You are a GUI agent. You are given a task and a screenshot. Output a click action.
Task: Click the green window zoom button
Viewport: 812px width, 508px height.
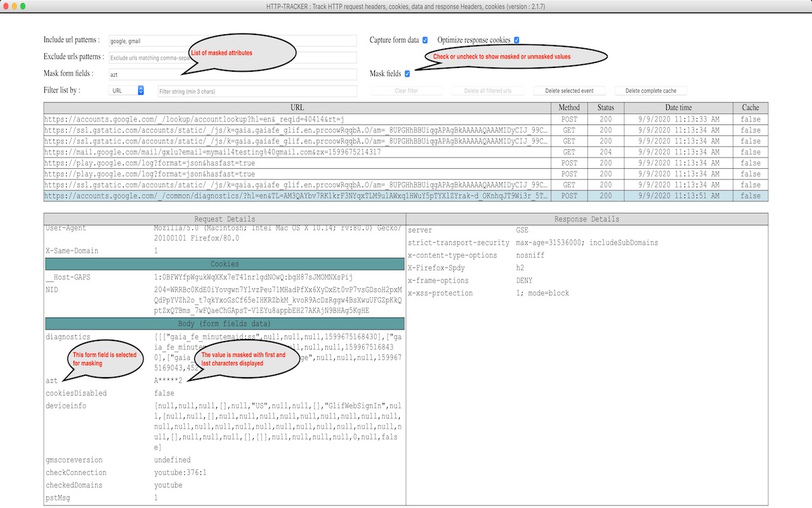click(x=23, y=6)
